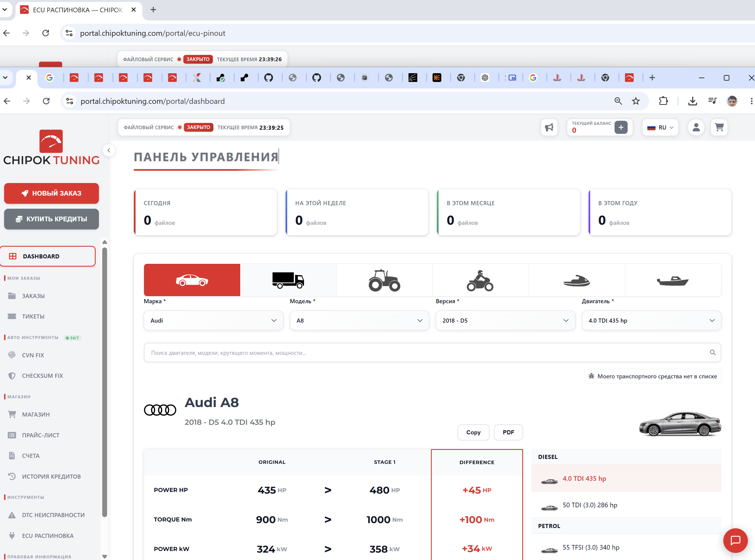
Task: Click the НОВЫЙ ЗАКАЗ button
Action: 52,193
